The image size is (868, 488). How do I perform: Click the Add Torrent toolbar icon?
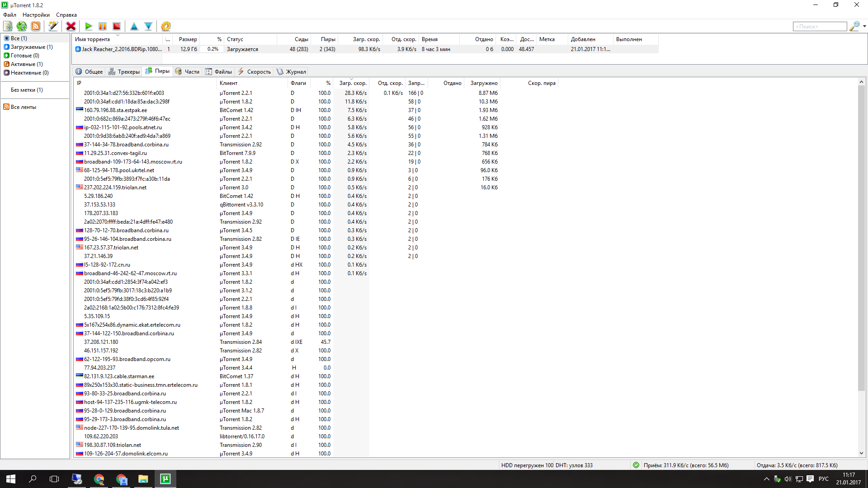[8, 26]
